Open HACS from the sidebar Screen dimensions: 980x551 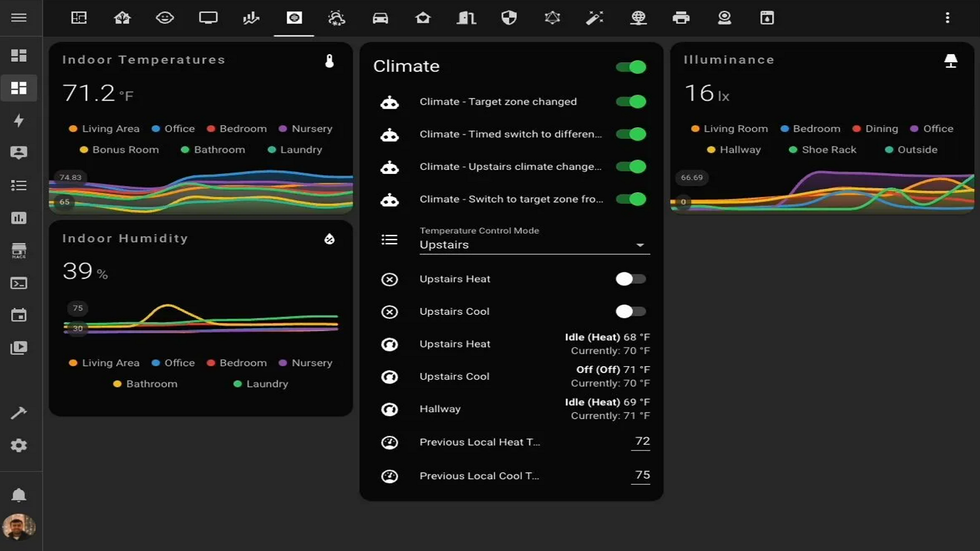click(x=19, y=251)
